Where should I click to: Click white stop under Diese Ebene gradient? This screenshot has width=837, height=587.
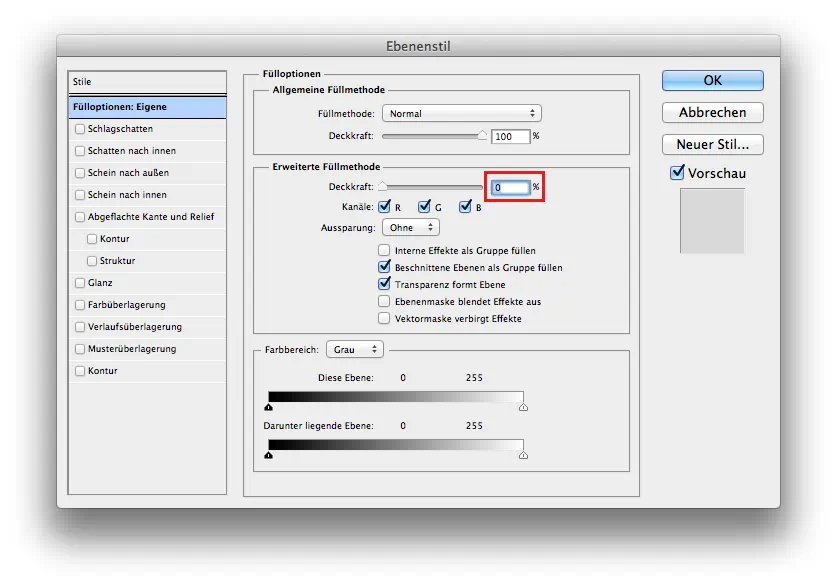click(523, 407)
